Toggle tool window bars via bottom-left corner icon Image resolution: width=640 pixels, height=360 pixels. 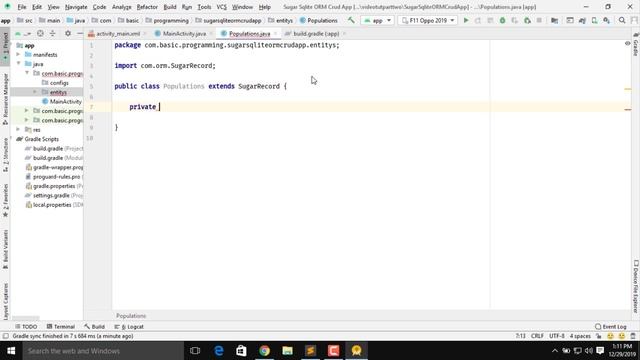pos(5,336)
